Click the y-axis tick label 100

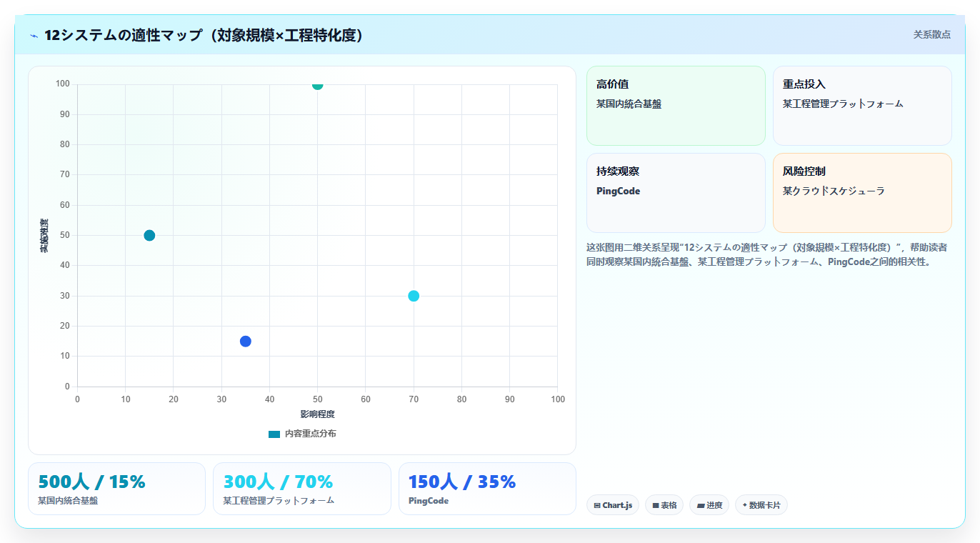63,84
